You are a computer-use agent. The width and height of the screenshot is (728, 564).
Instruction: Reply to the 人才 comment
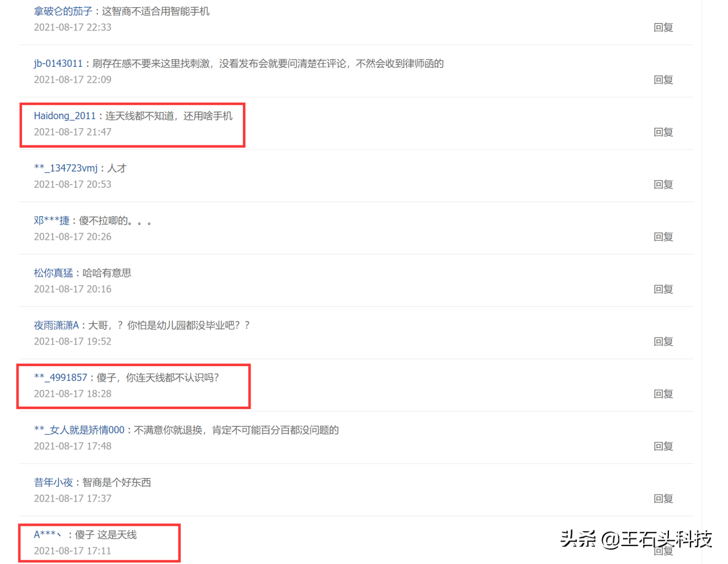[x=664, y=185]
